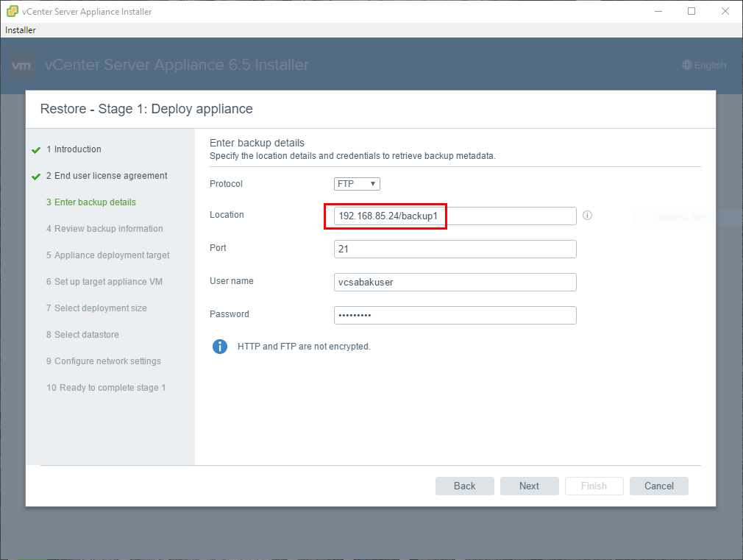The width and height of the screenshot is (743, 560).
Task: Focus the Location input field
Action: 455,216
